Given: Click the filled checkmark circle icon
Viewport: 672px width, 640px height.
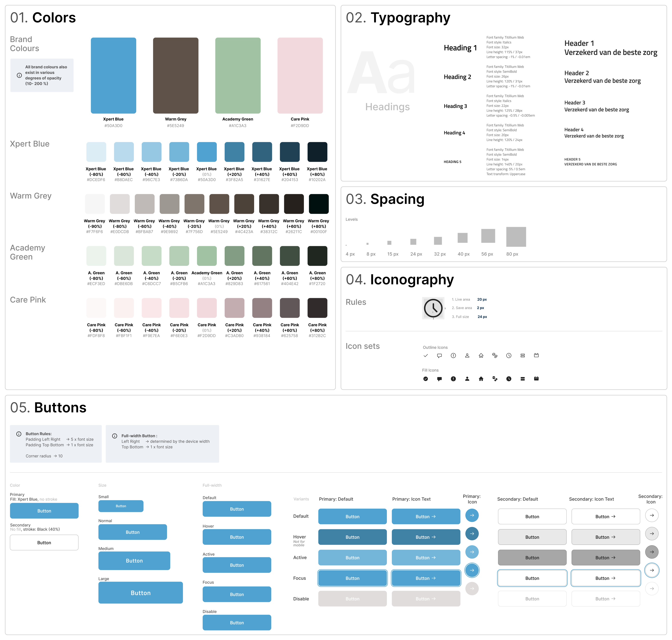Looking at the screenshot, I should click(x=425, y=379).
